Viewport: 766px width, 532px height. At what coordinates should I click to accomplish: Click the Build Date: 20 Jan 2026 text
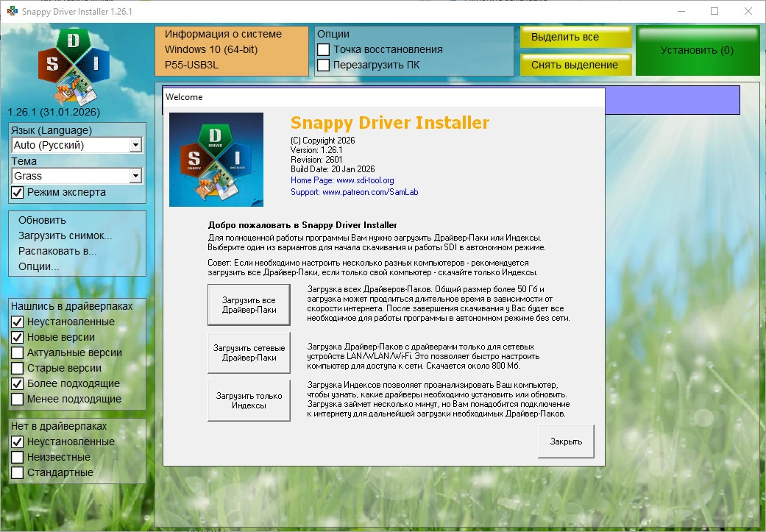point(333,169)
